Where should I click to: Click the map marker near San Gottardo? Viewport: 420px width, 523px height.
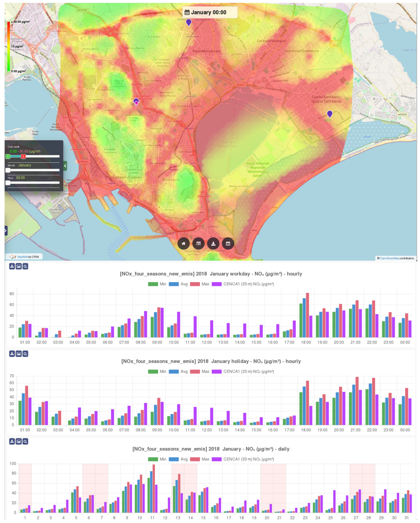(x=189, y=22)
